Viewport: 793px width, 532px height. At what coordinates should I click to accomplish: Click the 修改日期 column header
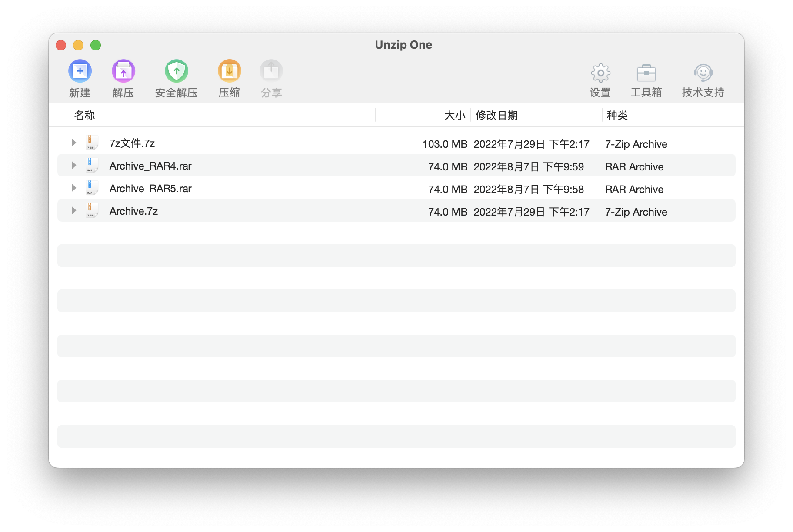tap(497, 115)
